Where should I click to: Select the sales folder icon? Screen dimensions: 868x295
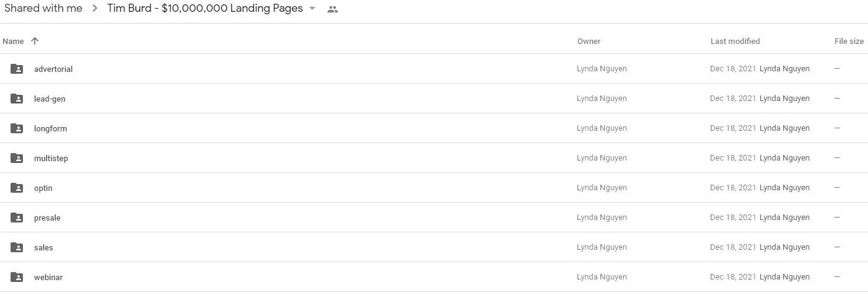coord(17,247)
